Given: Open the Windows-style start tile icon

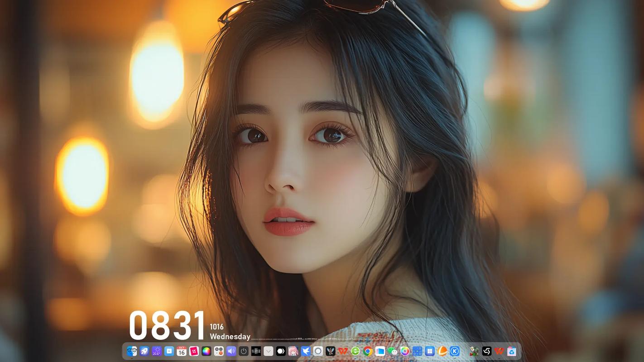Looking at the screenshot, I should pyautogui.click(x=430, y=351).
